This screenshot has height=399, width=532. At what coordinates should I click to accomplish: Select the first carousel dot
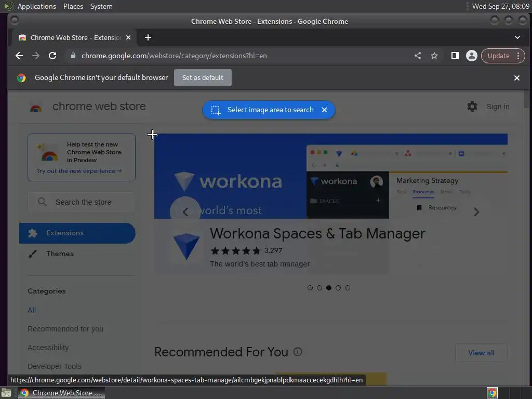click(x=310, y=288)
